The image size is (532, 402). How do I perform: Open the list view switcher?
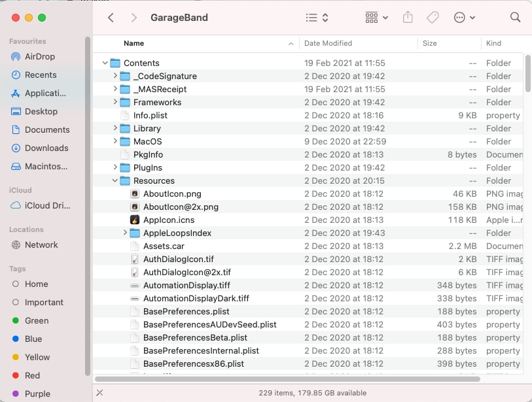coord(317,18)
